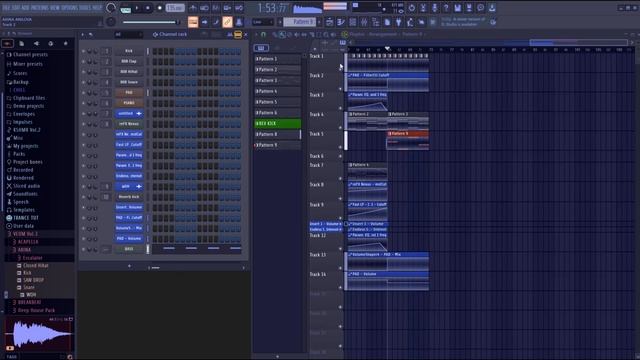
Task: Select Pattern 1 in the pattern list
Action: 278,59
